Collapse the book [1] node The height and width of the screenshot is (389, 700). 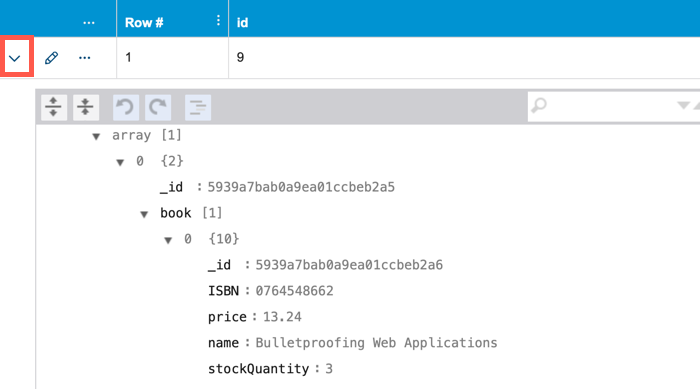tap(144, 214)
